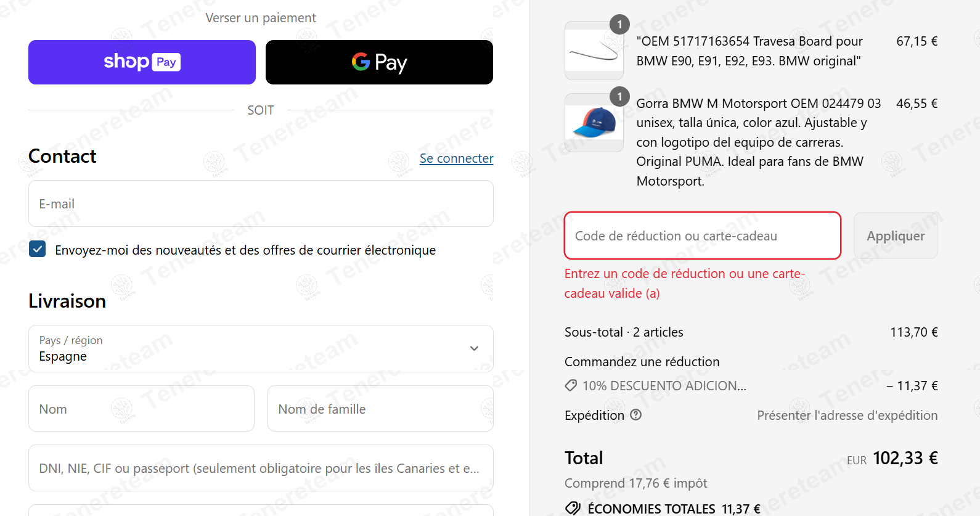
Task: Focus the Nom de famille field
Action: click(x=380, y=409)
